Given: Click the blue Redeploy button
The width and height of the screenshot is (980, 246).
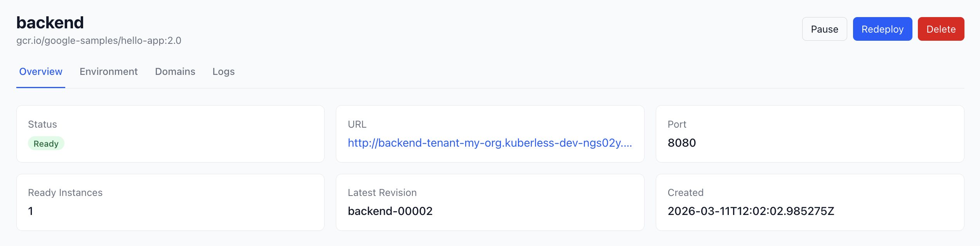Looking at the screenshot, I should coord(882,29).
